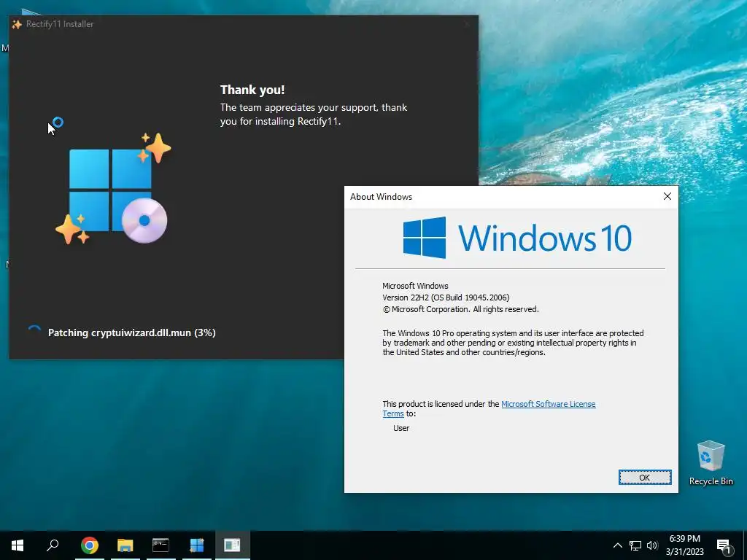
Task: Select the About Windows taskbar icon
Action: 232,545
